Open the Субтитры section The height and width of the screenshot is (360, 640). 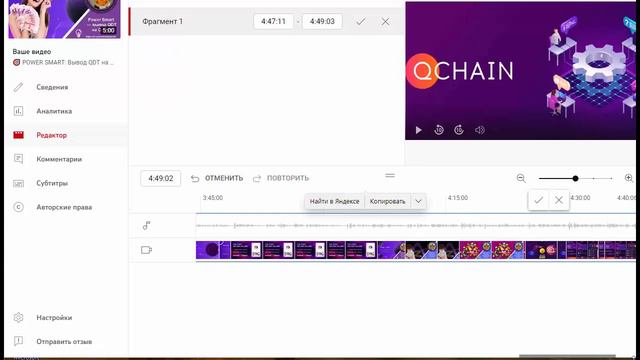coord(52,183)
